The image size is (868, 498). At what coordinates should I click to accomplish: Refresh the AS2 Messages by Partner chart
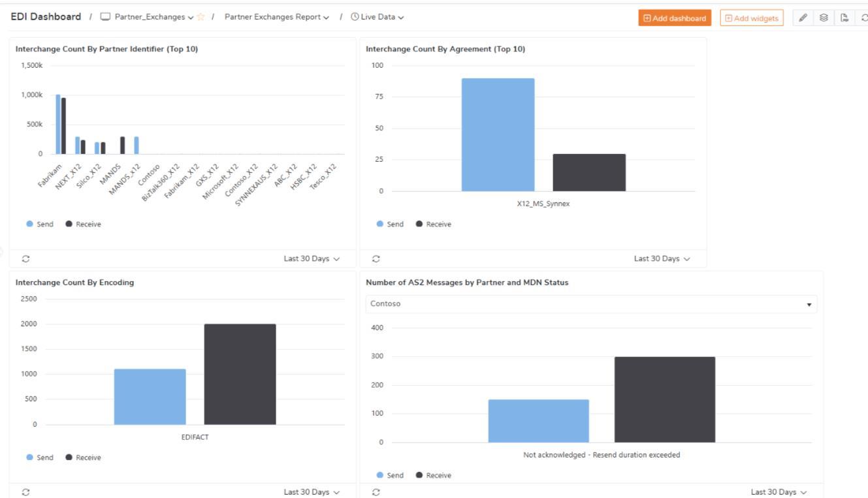(376, 492)
